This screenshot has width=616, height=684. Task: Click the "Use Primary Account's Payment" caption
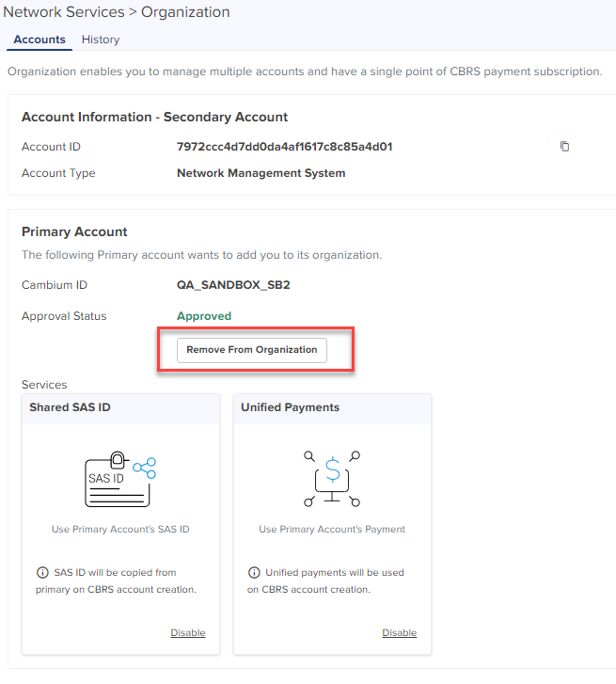[x=332, y=529]
